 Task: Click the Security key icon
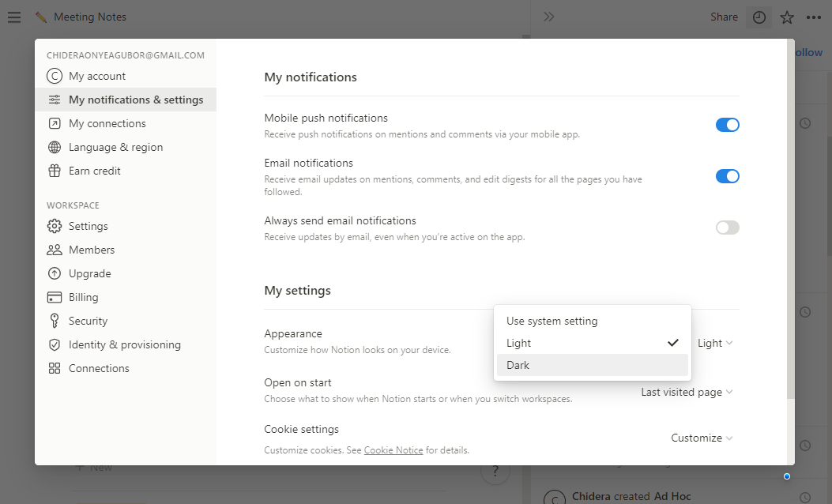pyautogui.click(x=54, y=321)
